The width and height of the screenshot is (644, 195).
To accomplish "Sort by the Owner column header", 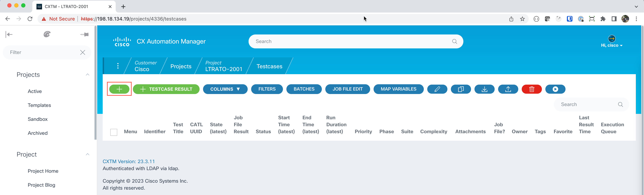I will coord(519,132).
